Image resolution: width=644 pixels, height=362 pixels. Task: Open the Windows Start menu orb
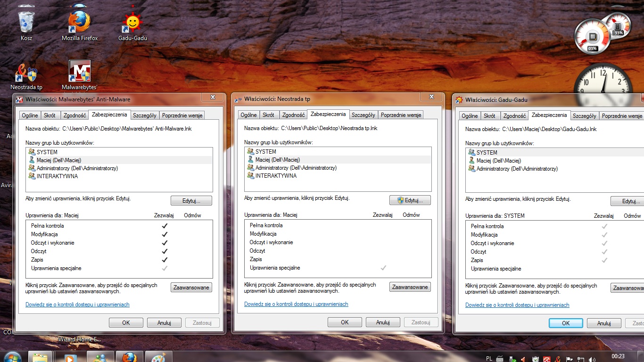click(x=12, y=356)
